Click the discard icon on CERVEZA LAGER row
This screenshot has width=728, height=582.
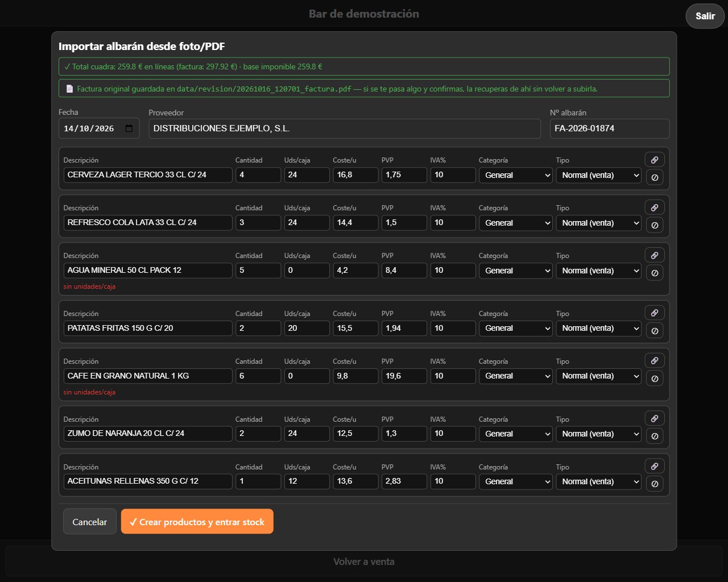[x=655, y=177]
